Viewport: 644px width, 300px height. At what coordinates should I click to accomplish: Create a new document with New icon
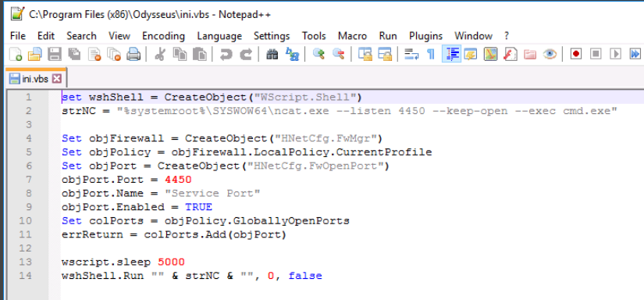[16, 54]
